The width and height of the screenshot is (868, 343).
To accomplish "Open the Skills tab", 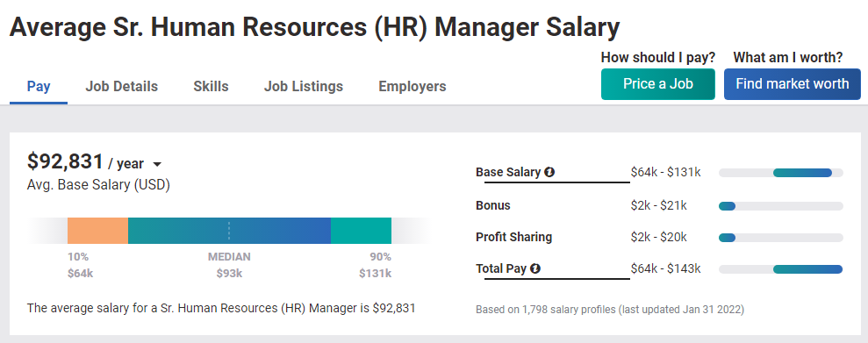I will click(211, 87).
